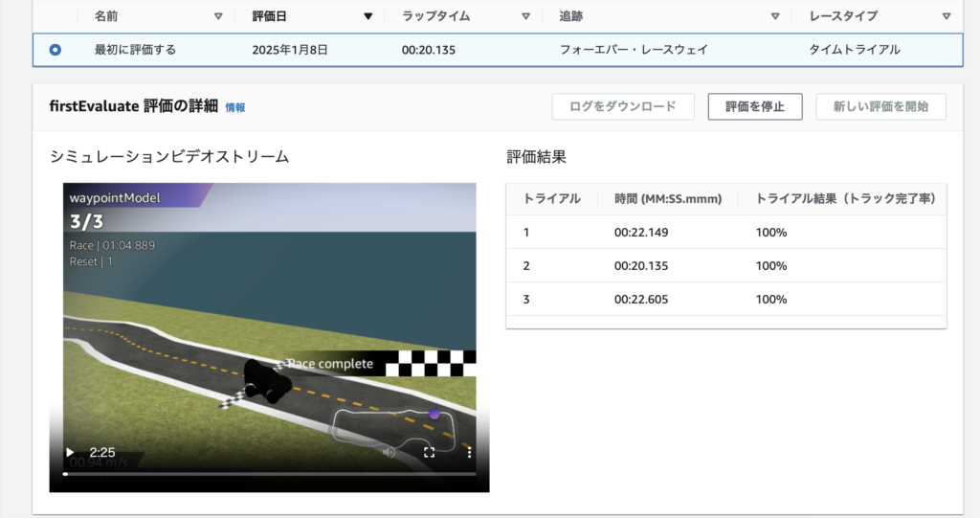
Task: Sort by ラップタイム column arrow
Action: pyautogui.click(x=525, y=16)
